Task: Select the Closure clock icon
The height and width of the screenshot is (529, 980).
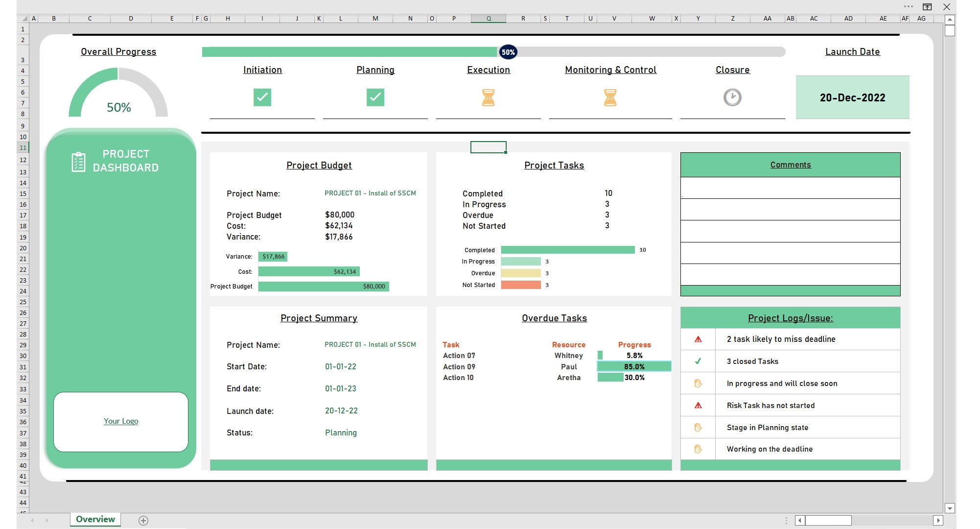Action: click(x=732, y=97)
